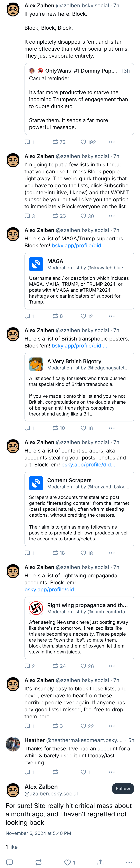Open A Very British Bigotry list card

pyautogui.click(x=79, y=387)
